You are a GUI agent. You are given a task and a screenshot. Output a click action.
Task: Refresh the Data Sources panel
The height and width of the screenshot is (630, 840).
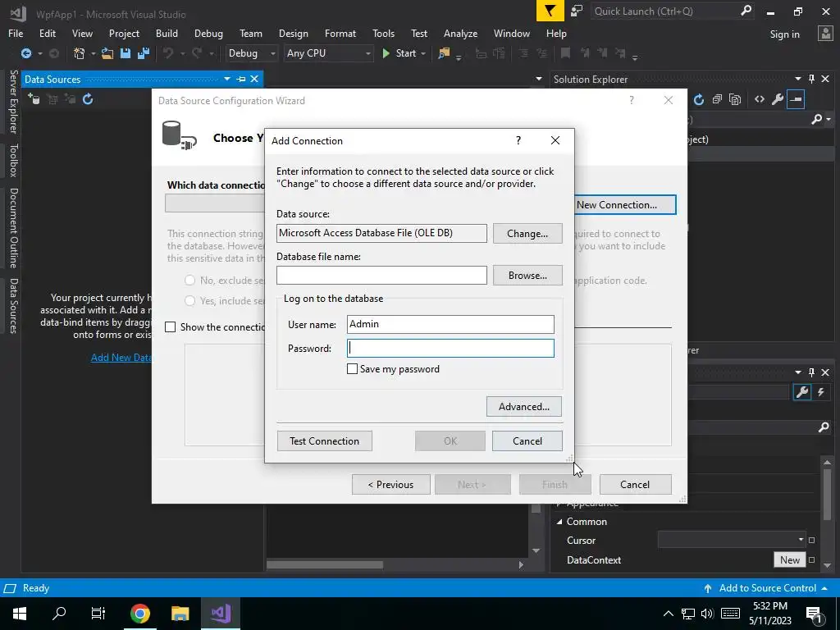[88, 99]
